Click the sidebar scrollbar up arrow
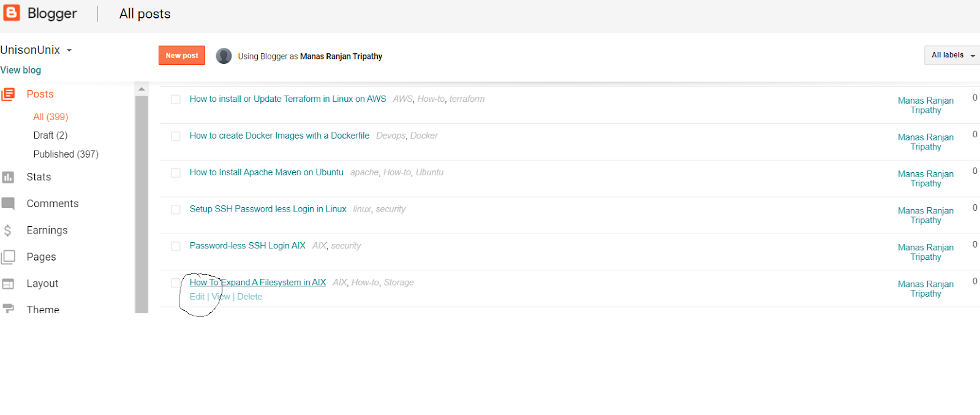The height and width of the screenshot is (415, 980). tap(141, 89)
